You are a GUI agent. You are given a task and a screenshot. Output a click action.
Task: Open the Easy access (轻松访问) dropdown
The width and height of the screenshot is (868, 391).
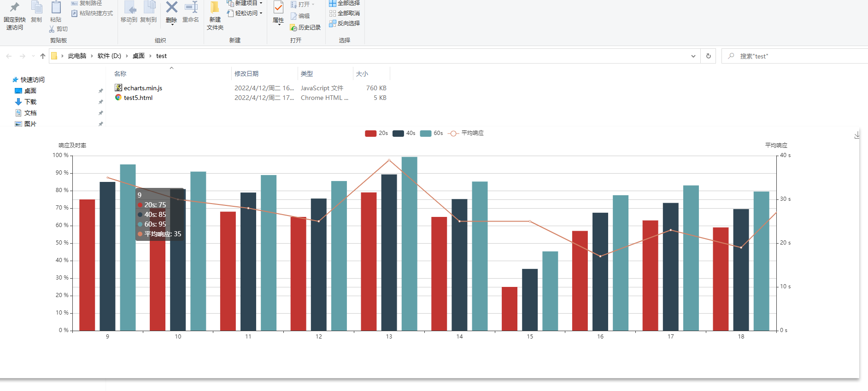coord(245,13)
